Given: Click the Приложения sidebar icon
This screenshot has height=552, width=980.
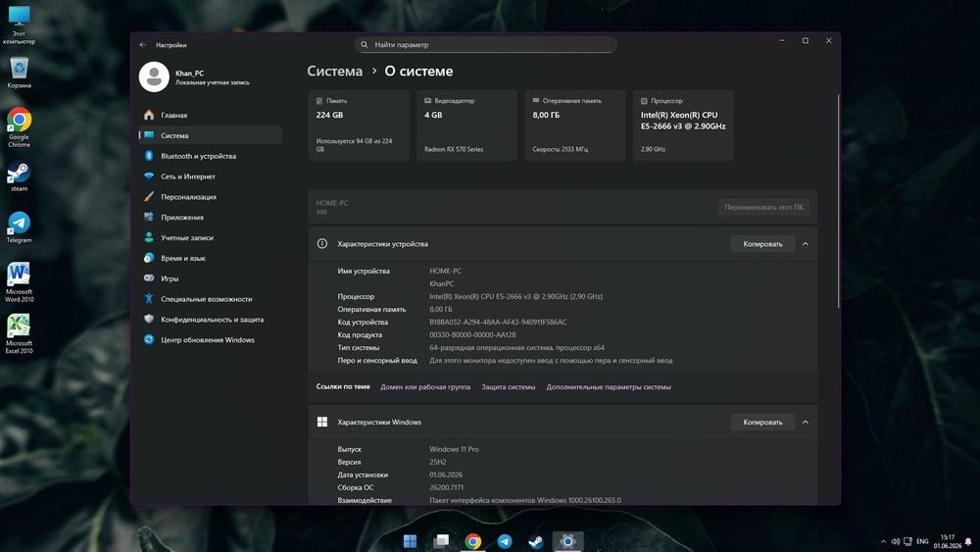Looking at the screenshot, I should (149, 217).
